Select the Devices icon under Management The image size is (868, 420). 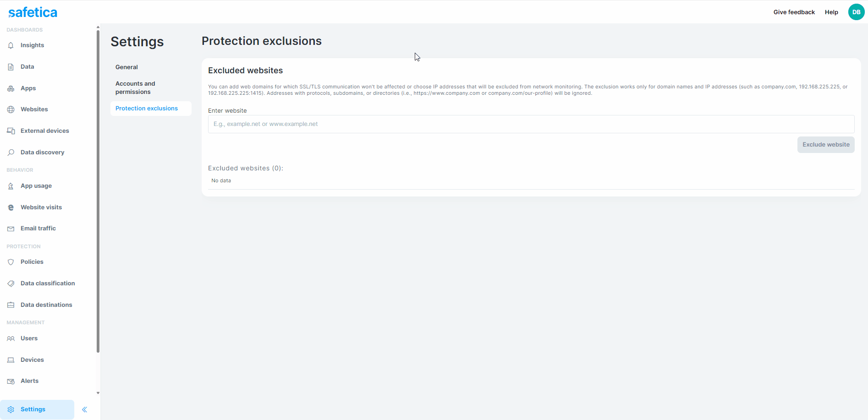(x=11, y=360)
